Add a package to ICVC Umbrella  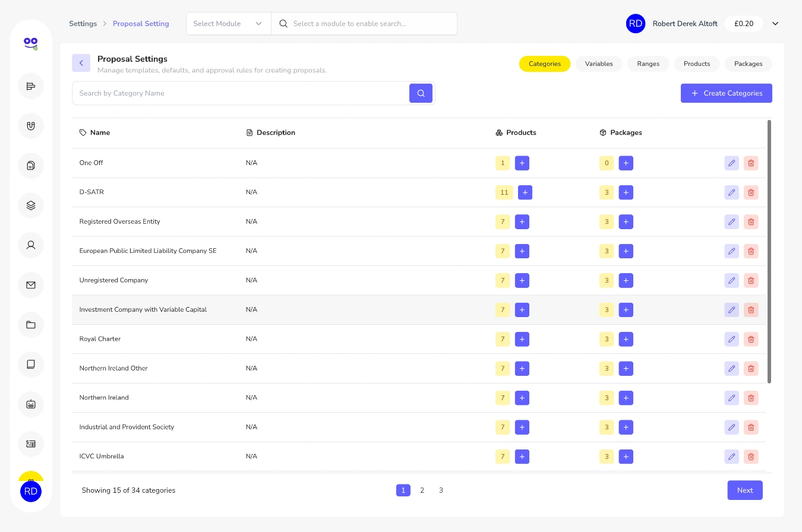[x=626, y=457]
